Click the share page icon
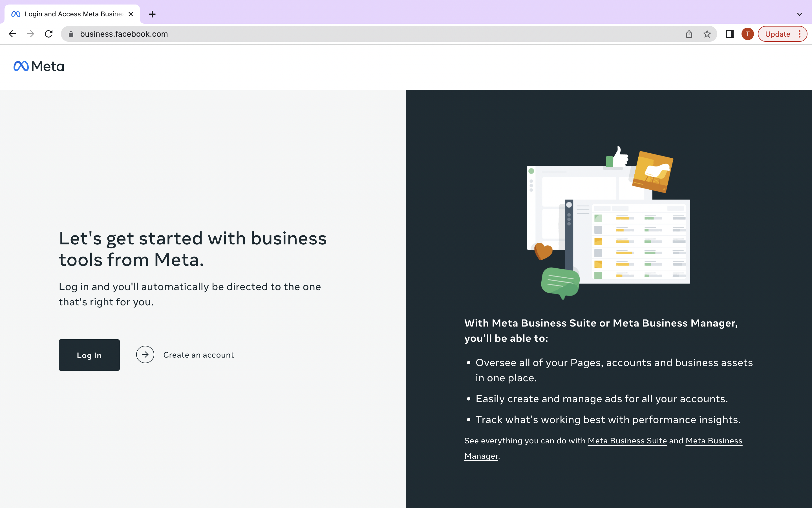Image resolution: width=812 pixels, height=508 pixels. pyautogui.click(x=689, y=34)
